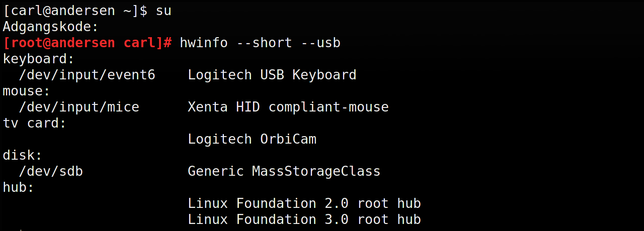Viewport: 644px width, 231px height.
Task: Click the 'tv card:' section heading
Action: (x=35, y=123)
